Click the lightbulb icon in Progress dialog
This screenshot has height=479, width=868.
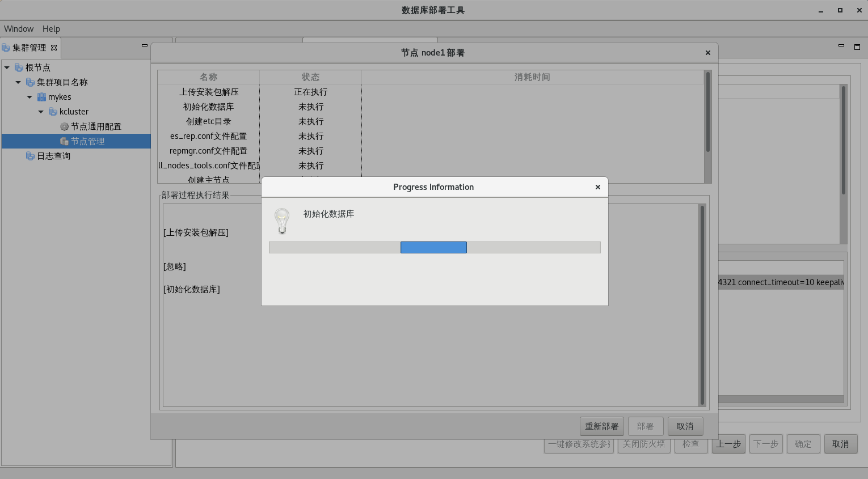282,221
